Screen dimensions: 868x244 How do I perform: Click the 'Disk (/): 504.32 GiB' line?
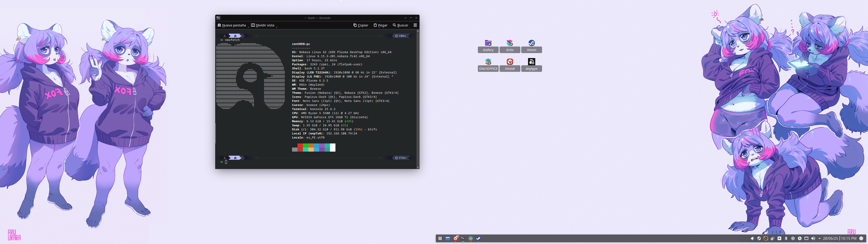click(334, 129)
